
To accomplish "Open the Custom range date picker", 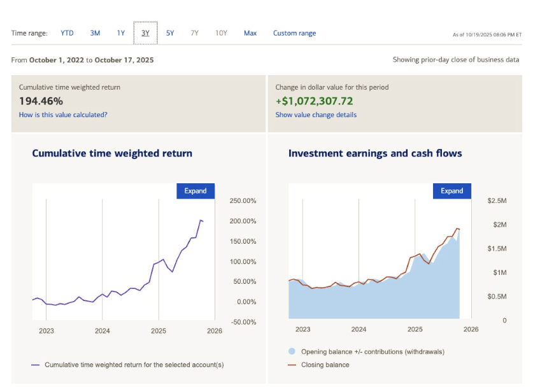I will (x=294, y=33).
